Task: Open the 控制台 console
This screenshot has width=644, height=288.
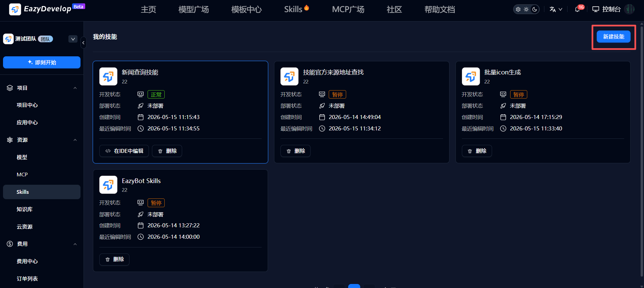Action: coord(606,9)
